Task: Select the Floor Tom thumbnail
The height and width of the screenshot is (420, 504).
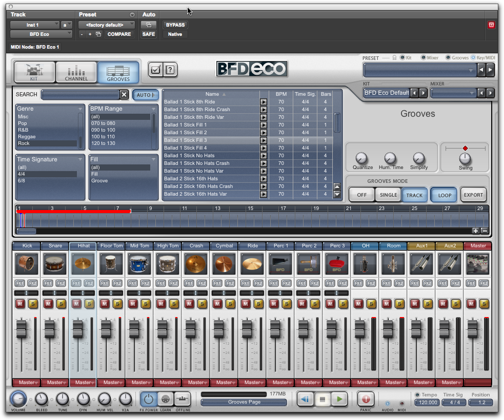Action: tap(111, 264)
